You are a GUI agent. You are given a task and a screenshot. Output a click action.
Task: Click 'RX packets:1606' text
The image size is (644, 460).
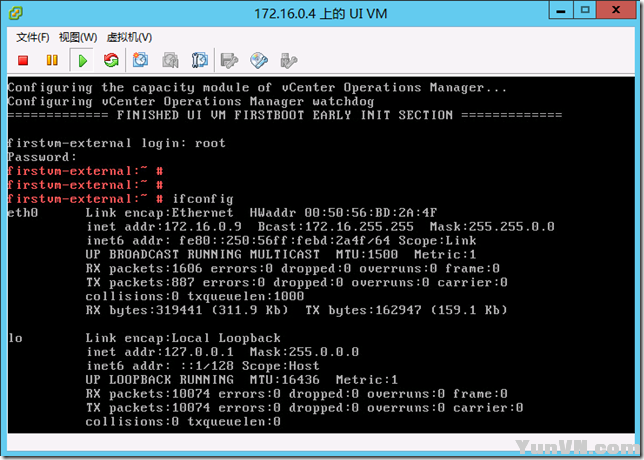pos(144,269)
